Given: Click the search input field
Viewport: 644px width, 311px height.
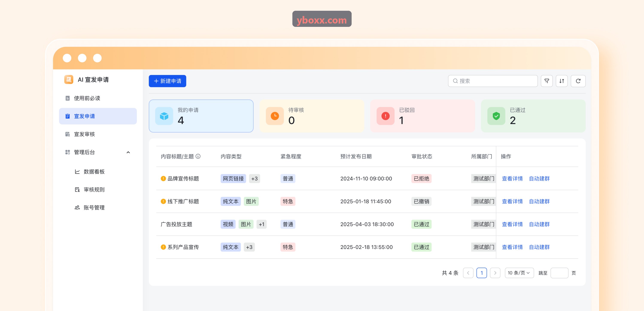Looking at the screenshot, I should 493,81.
